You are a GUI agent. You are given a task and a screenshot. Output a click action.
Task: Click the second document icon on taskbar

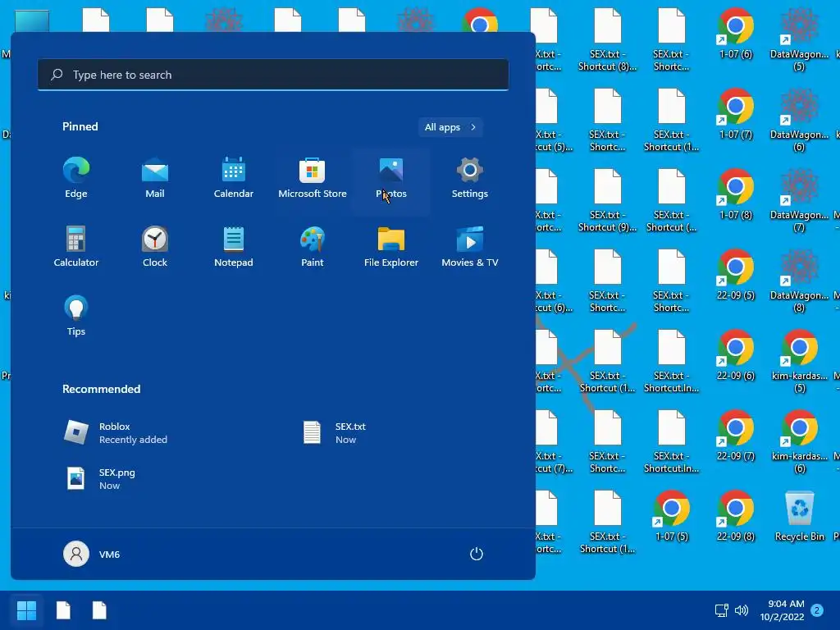pyautogui.click(x=99, y=610)
